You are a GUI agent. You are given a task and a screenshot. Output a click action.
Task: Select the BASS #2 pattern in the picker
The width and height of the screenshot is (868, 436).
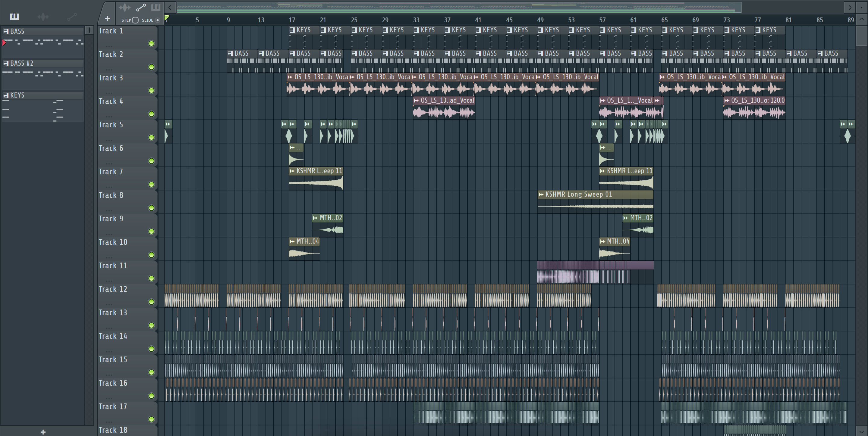point(43,63)
